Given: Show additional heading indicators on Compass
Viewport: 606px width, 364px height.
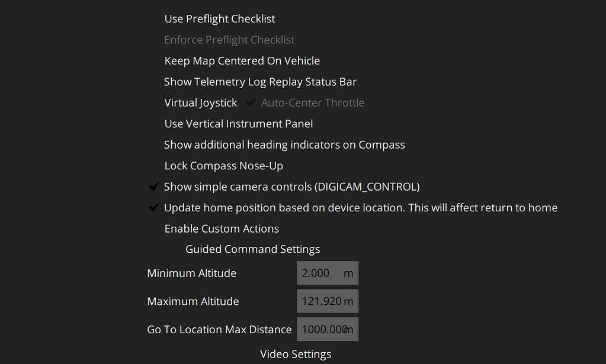Looking at the screenshot, I should point(284,144).
